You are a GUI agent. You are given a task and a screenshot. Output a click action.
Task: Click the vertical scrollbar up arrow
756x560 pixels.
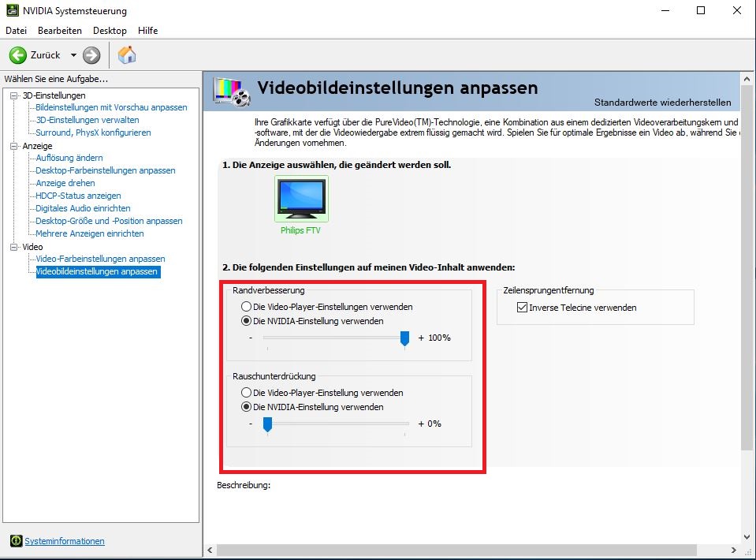(747, 79)
